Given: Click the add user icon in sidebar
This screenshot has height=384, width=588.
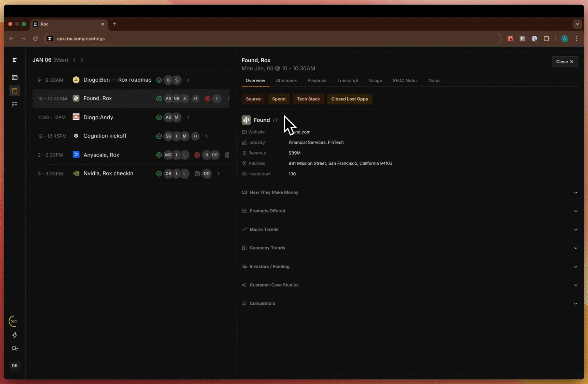Looking at the screenshot, I should point(15,348).
